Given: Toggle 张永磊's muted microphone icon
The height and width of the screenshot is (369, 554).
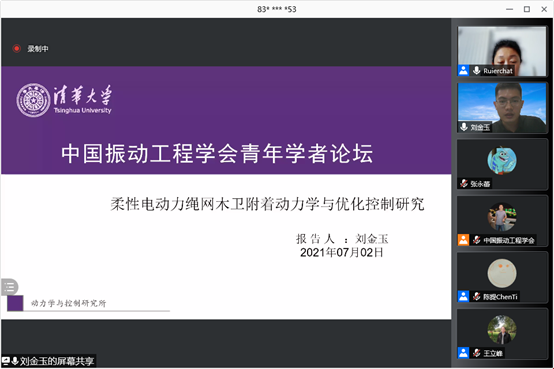Looking at the screenshot, I should point(464,183).
